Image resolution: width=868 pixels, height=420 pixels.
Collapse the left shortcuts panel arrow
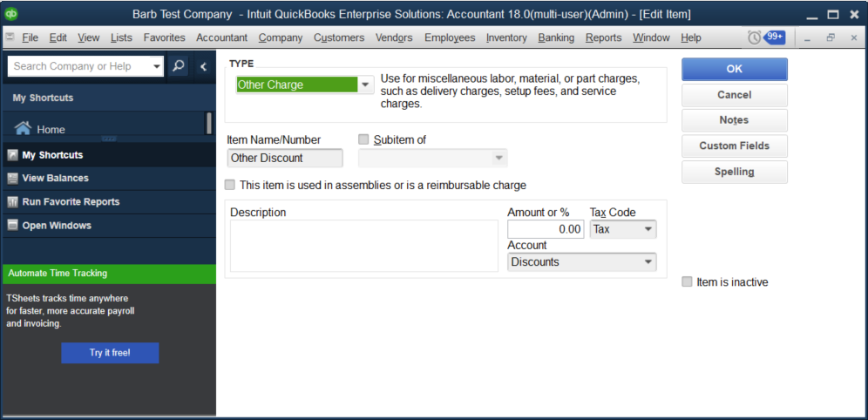tap(204, 66)
